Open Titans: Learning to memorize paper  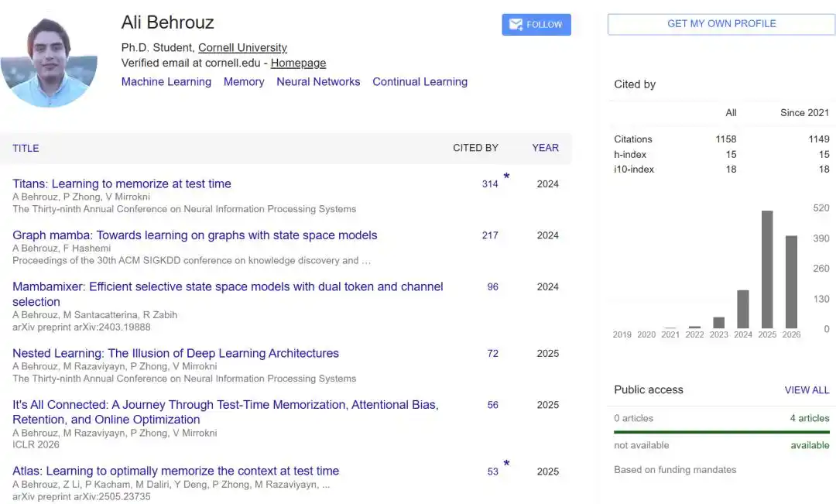[x=122, y=183]
